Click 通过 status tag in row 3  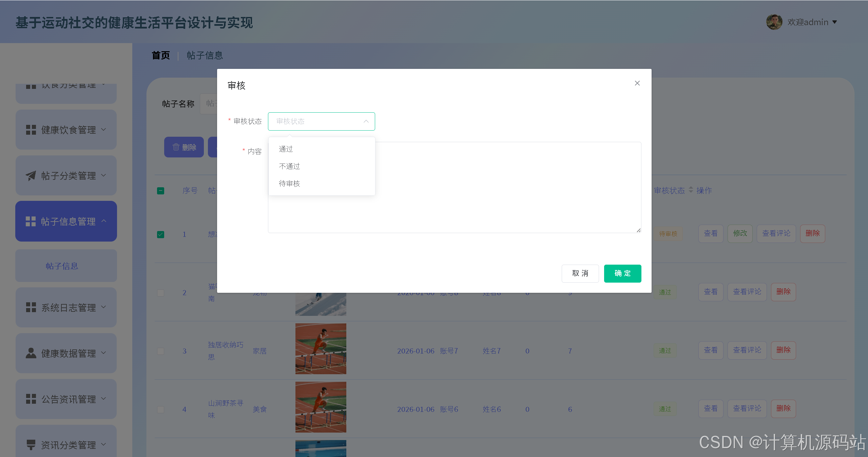click(x=665, y=350)
